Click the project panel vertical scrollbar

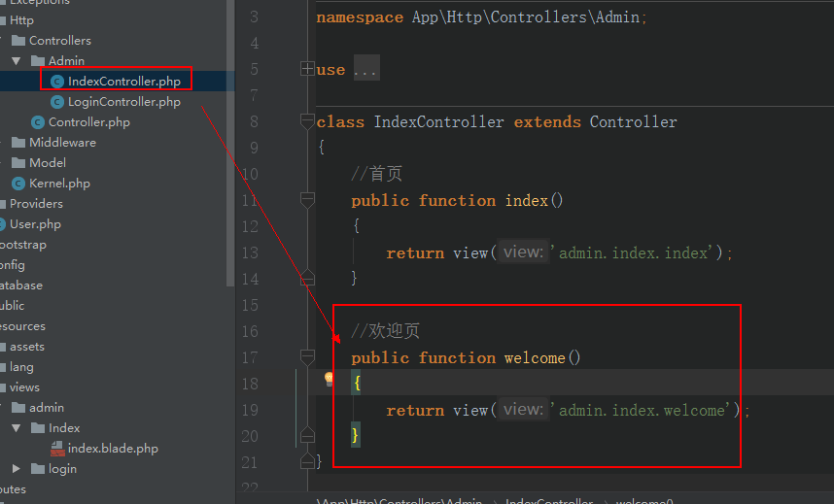pyautogui.click(x=229, y=146)
